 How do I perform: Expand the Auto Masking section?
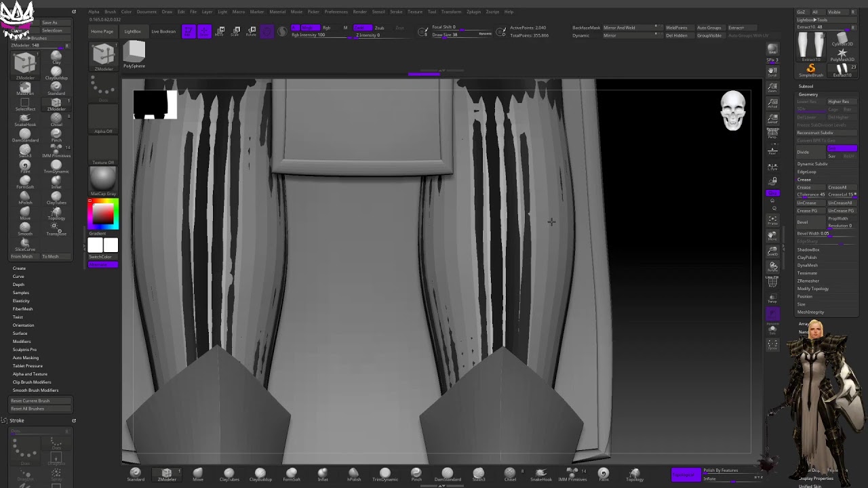click(26, 358)
